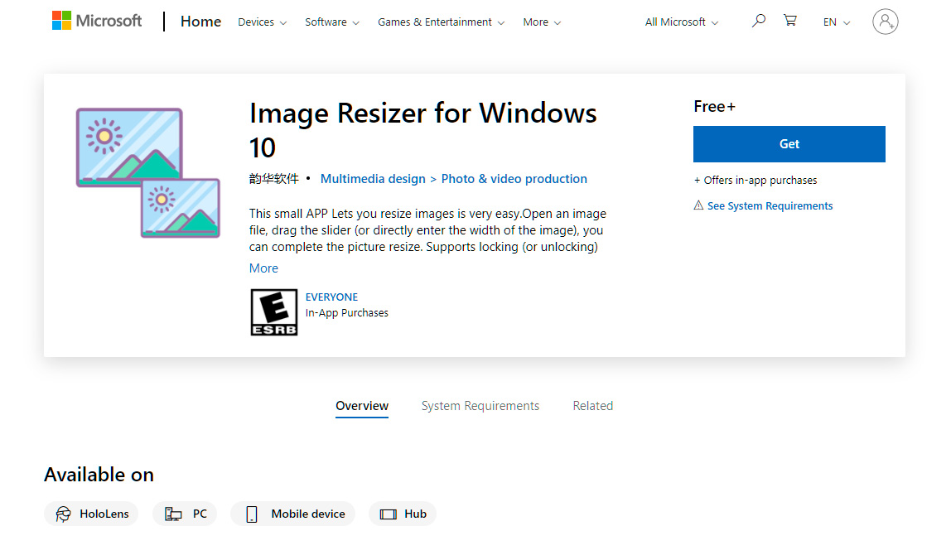The image size is (951, 560).
Task: Switch to the Related tab
Action: click(x=592, y=406)
